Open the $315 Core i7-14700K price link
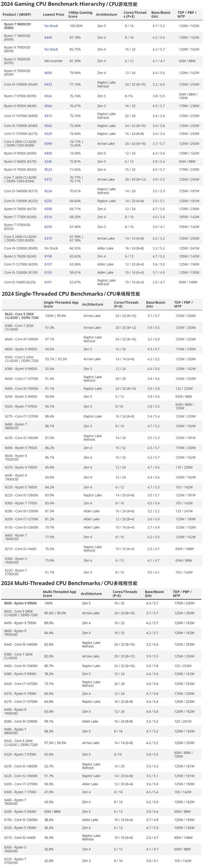Screen dimensions: 204x868 [x=48, y=116]
